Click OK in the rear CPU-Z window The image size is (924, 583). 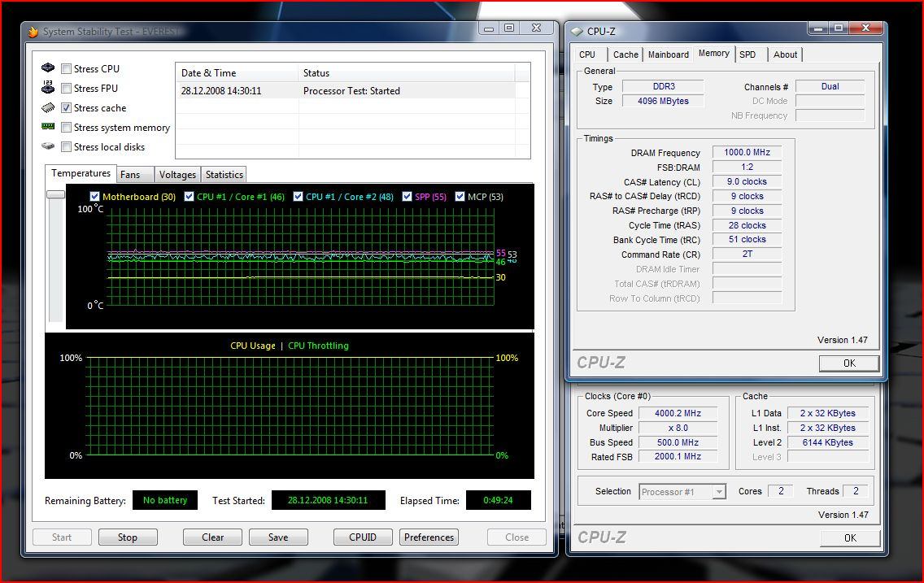coord(850,537)
